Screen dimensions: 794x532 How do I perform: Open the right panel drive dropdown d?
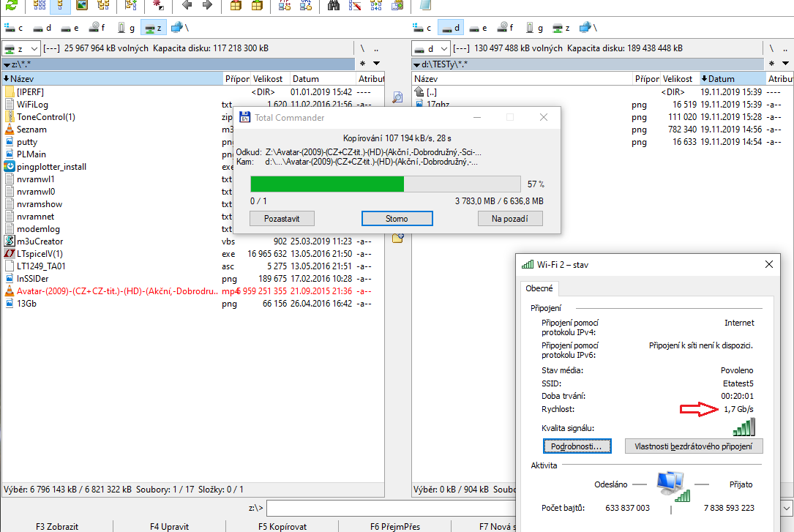pyautogui.click(x=430, y=48)
